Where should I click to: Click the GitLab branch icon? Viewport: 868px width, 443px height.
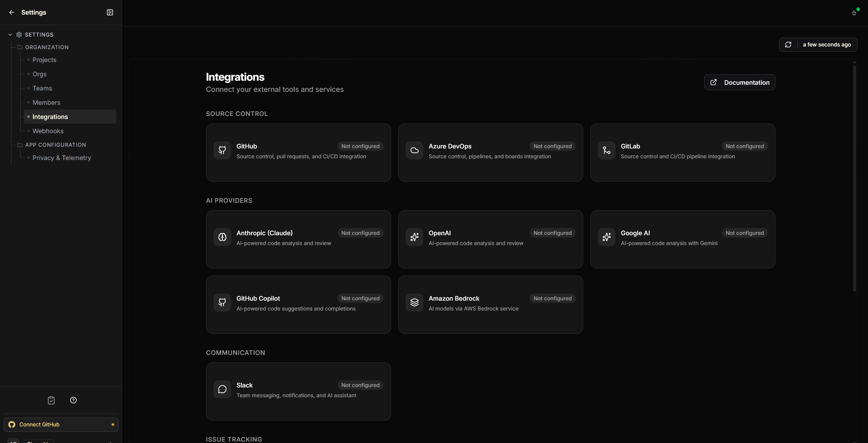pos(606,150)
